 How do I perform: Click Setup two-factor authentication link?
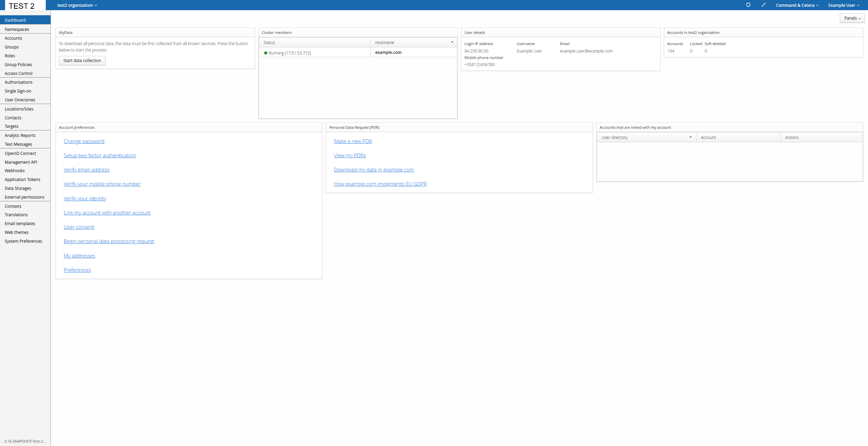coord(100,156)
